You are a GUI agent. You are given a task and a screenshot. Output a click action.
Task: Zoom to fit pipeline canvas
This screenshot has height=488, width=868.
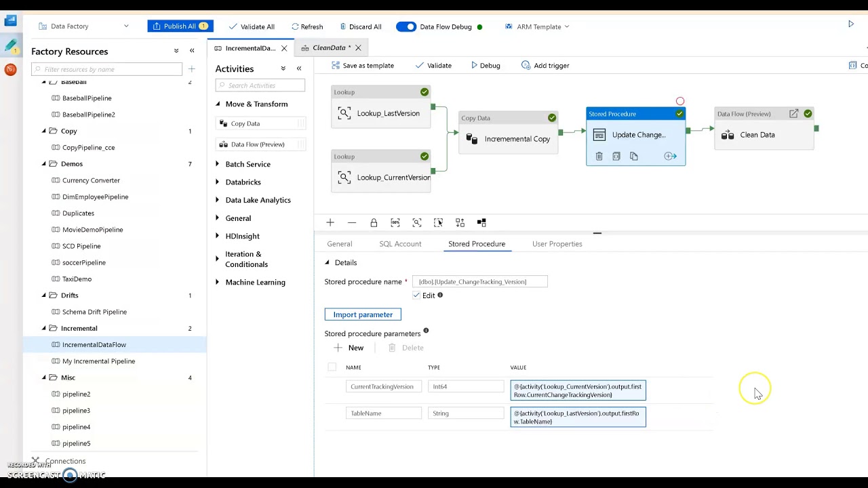pyautogui.click(x=417, y=222)
